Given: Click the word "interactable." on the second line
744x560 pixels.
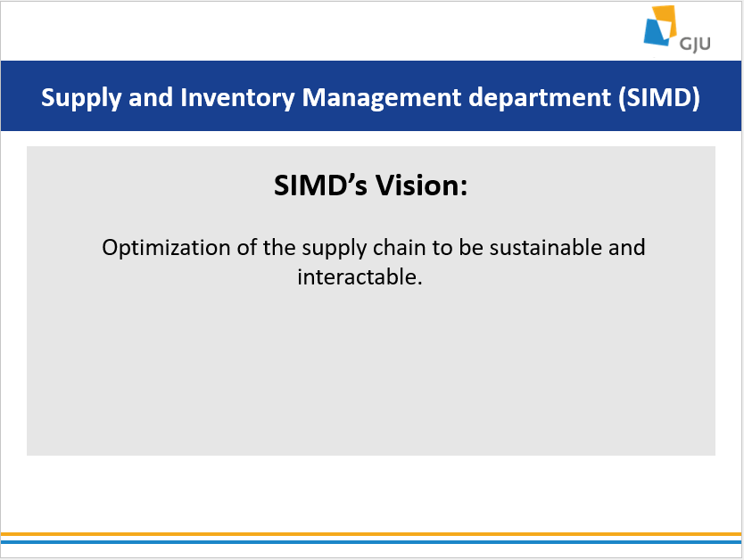Looking at the screenshot, I should 359,276.
